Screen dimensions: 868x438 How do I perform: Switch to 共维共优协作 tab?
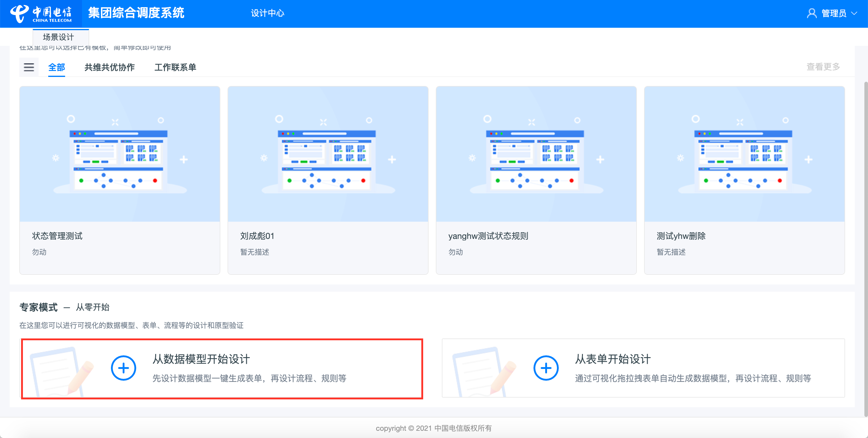click(x=109, y=67)
